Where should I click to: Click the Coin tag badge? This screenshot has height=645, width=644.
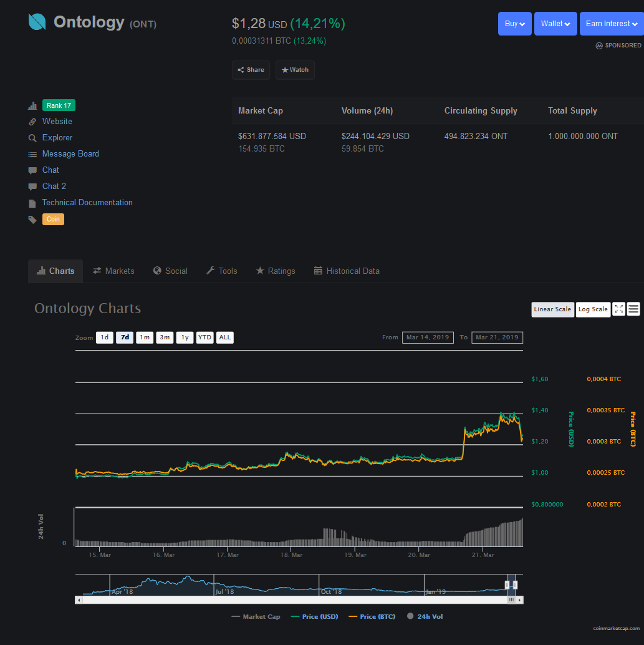tap(53, 219)
